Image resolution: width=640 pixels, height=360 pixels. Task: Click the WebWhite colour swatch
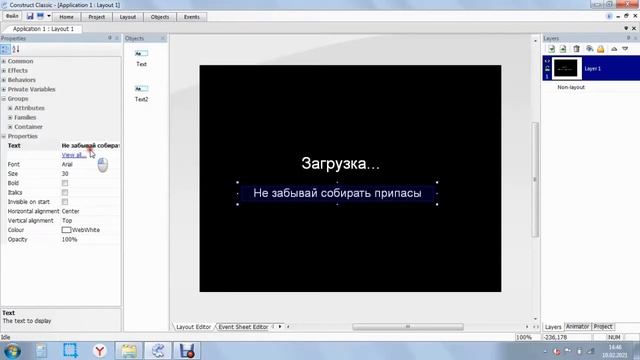(66, 230)
